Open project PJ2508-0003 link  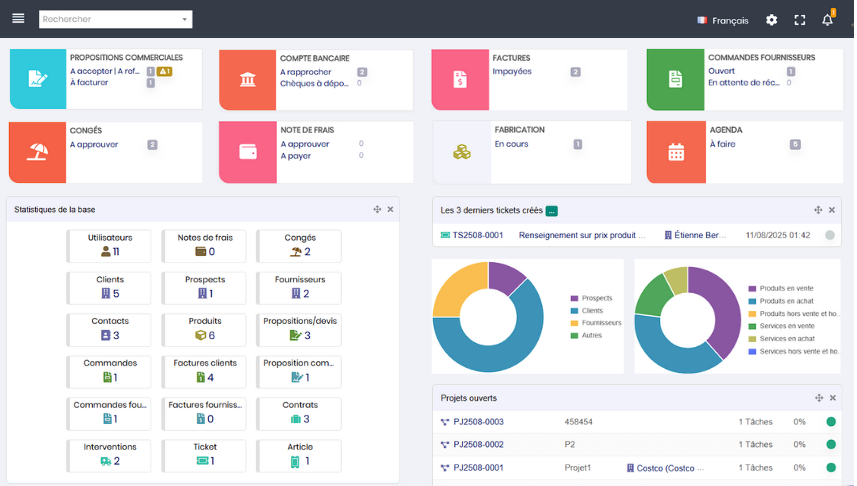[478, 422]
